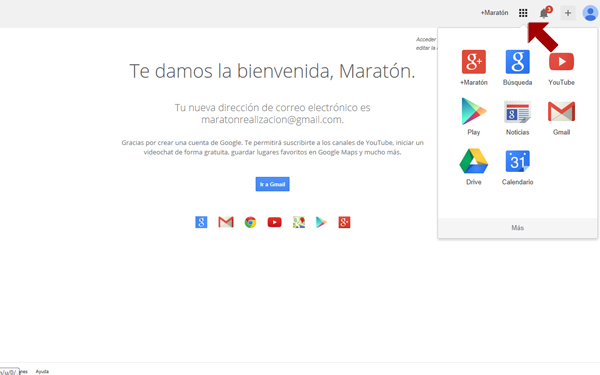Viewport: 600px width, 375px height.
Task: Open Gmail app in launcher panel
Action: [561, 117]
